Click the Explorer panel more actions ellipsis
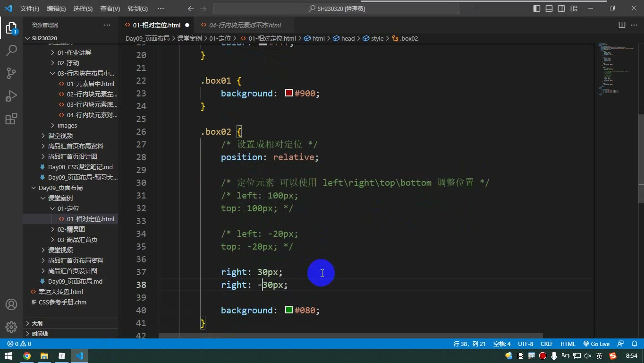644x363 pixels. coord(107,25)
